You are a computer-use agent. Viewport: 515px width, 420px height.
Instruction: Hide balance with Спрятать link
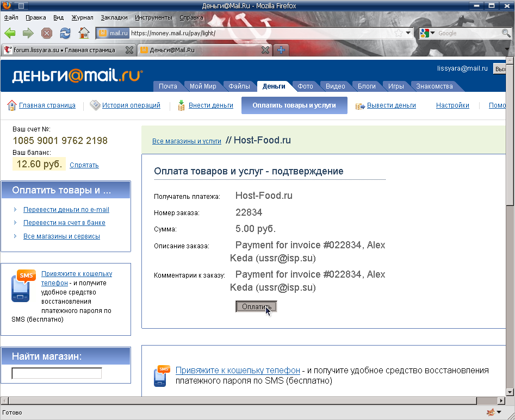[84, 165]
